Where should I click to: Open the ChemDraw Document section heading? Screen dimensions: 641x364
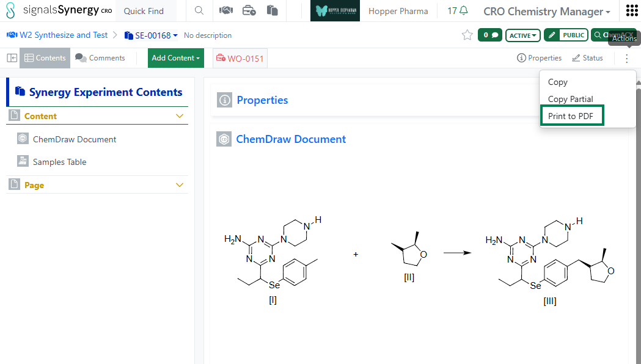click(x=291, y=139)
